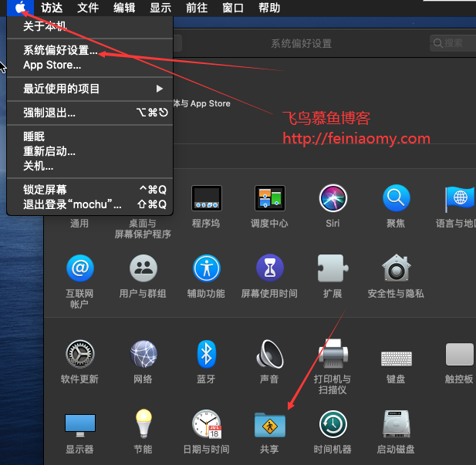Select 锁定屏幕 in Apple menu

pos(89,190)
